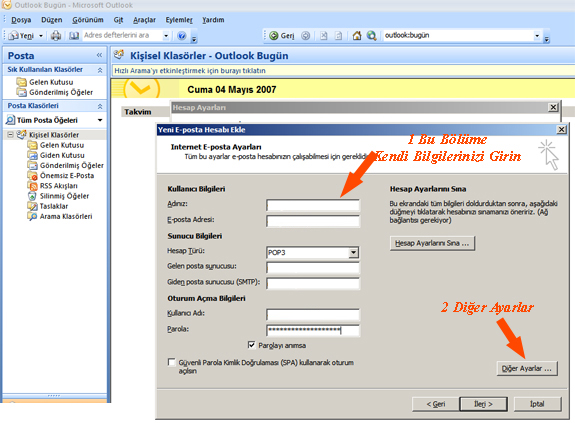575x423 pixels.
Task: Collapse the Posta navigation pane with chevrons
Action: (x=99, y=55)
